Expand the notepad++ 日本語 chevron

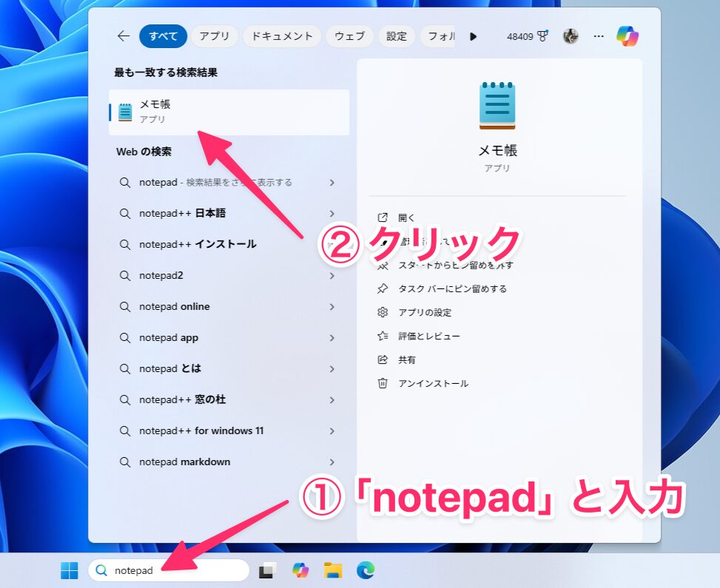pyautogui.click(x=332, y=214)
